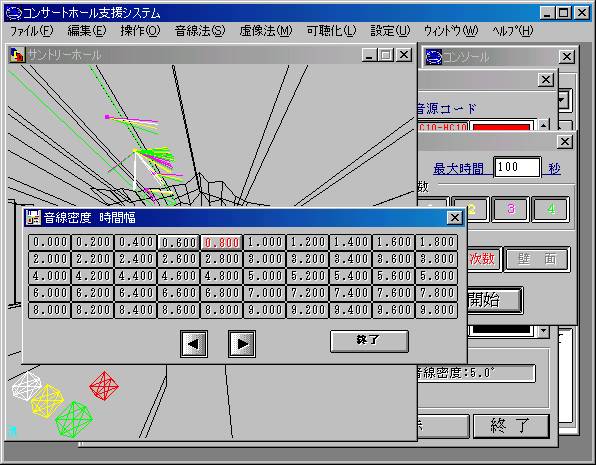This screenshot has width=596, height=465.
Task: Select reflection order number 3 button
Action: point(510,209)
